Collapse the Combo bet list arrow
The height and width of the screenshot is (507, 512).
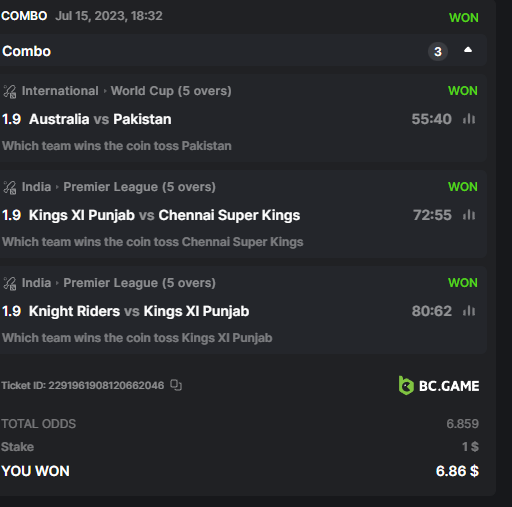tap(468, 50)
